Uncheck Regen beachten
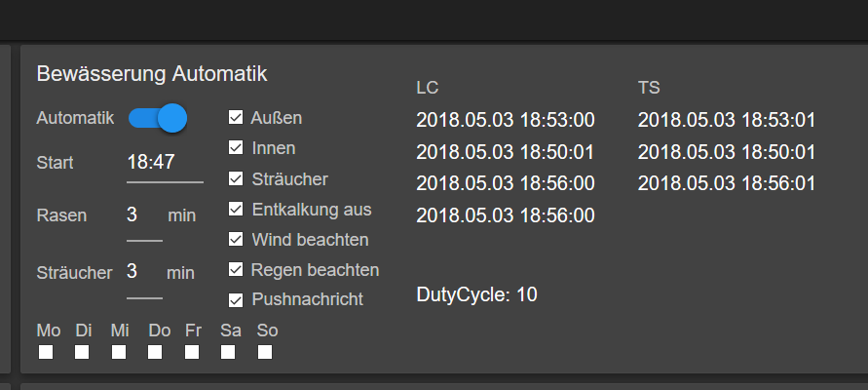Screen dimensions: 868x390 coord(236,270)
